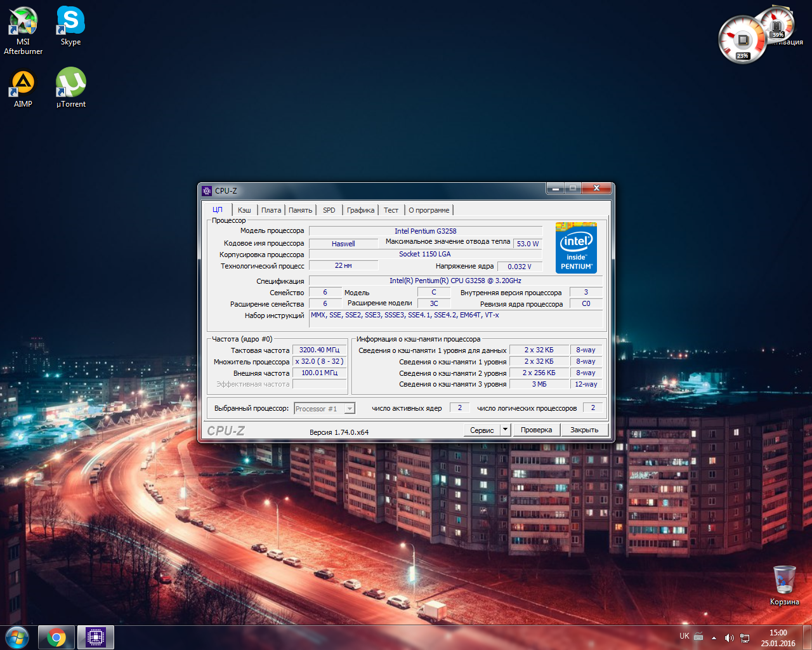Image resolution: width=812 pixels, height=650 pixels.
Task: Select the µTorrent desktop shortcut
Action: tap(71, 88)
